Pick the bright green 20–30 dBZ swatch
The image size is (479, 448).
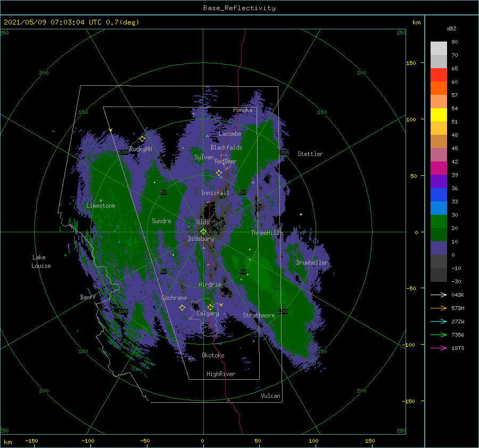point(439,222)
